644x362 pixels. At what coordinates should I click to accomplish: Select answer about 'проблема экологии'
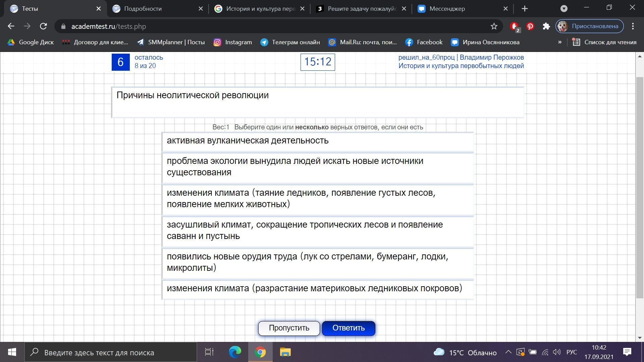317,167
